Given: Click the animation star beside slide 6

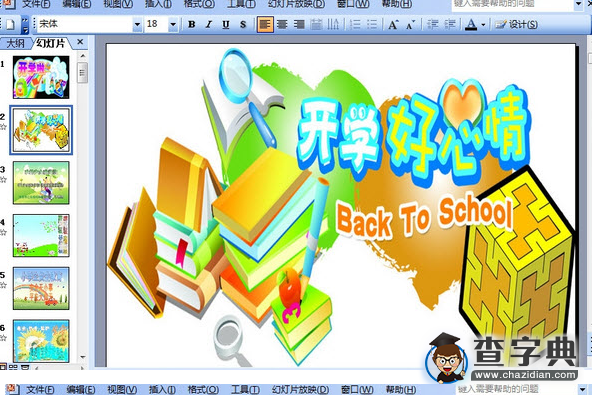Looking at the screenshot, I should 3,338.
